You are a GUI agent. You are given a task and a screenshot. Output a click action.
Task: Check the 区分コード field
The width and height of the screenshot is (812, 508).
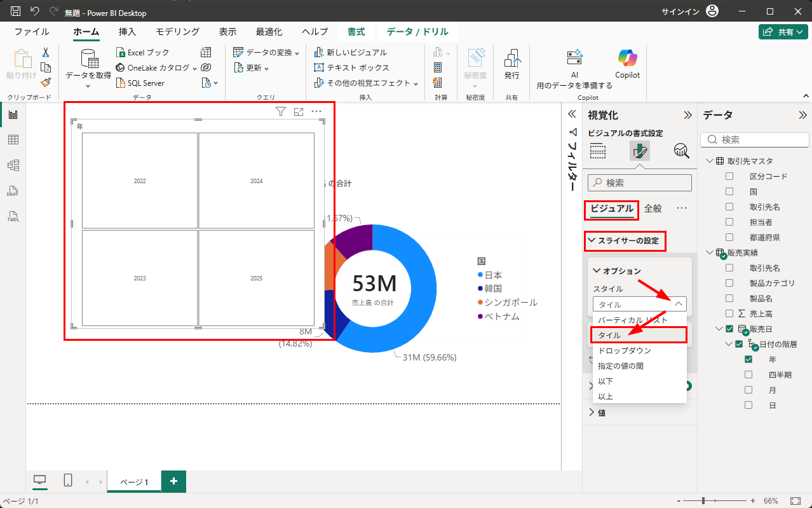729,176
